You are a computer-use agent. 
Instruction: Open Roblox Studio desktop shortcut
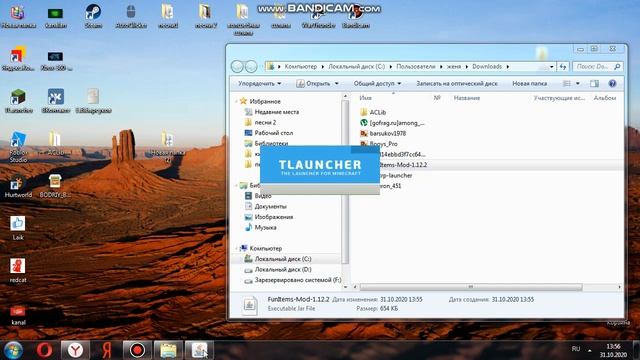(18, 147)
